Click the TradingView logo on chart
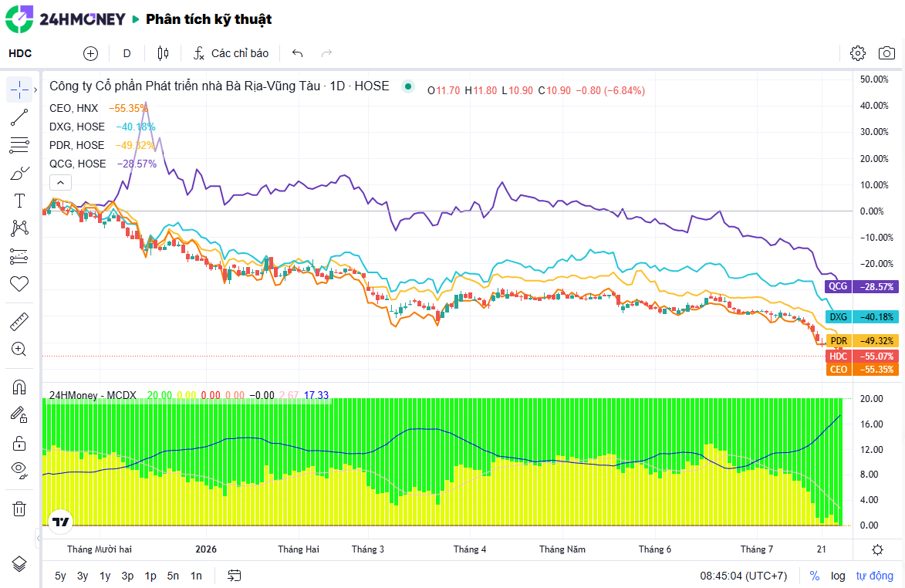The width and height of the screenshot is (905, 588). pos(61,522)
